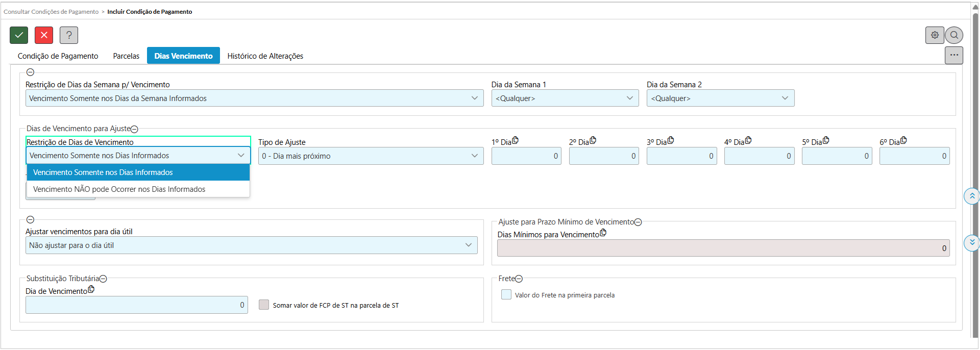980x350 pixels.
Task: Click the red cancel X button
Action: click(x=44, y=35)
